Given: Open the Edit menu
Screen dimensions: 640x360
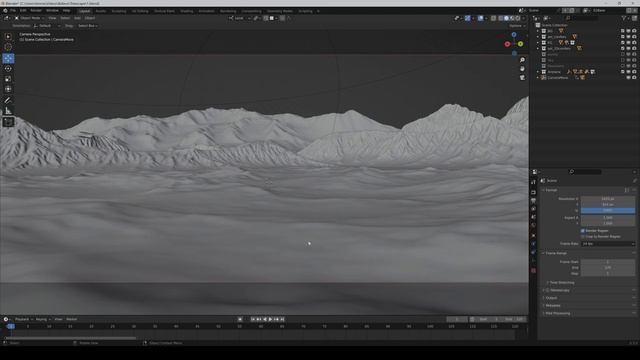Looking at the screenshot, I should pyautogui.click(x=23, y=11).
